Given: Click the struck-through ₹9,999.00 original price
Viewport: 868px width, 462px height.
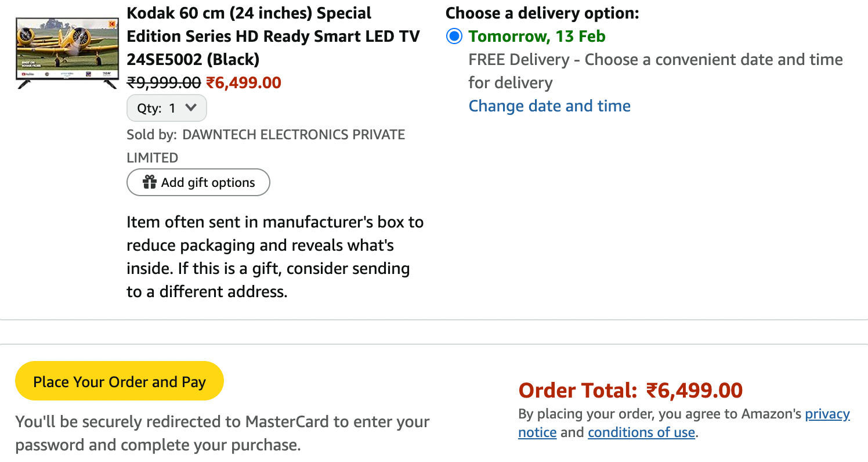Looking at the screenshot, I should tap(164, 82).
